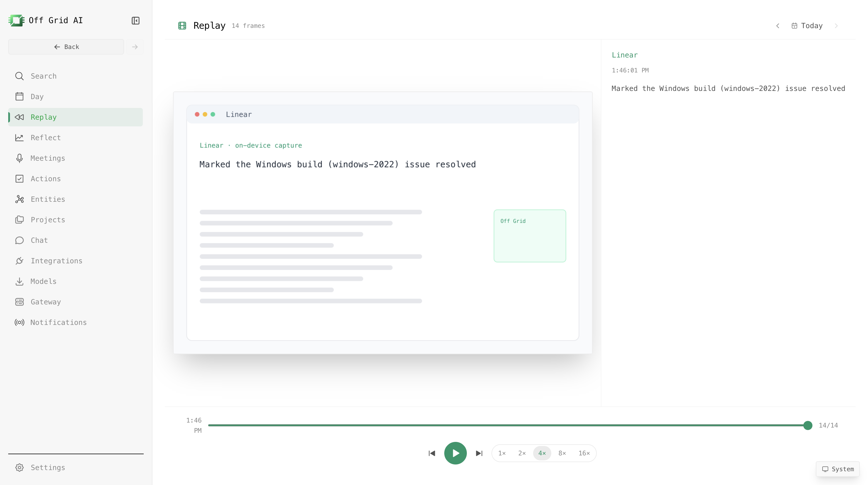
Task: Open the Notifications section
Action: tap(75, 323)
